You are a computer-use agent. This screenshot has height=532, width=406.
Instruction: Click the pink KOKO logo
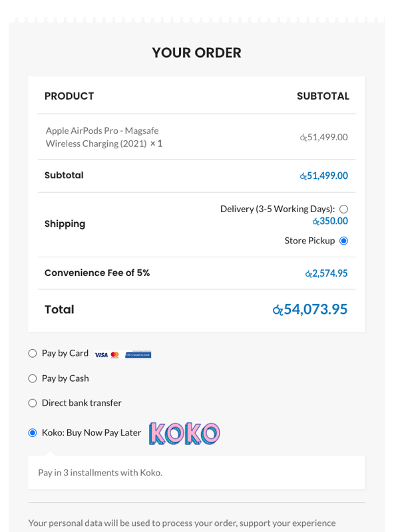pos(184,434)
